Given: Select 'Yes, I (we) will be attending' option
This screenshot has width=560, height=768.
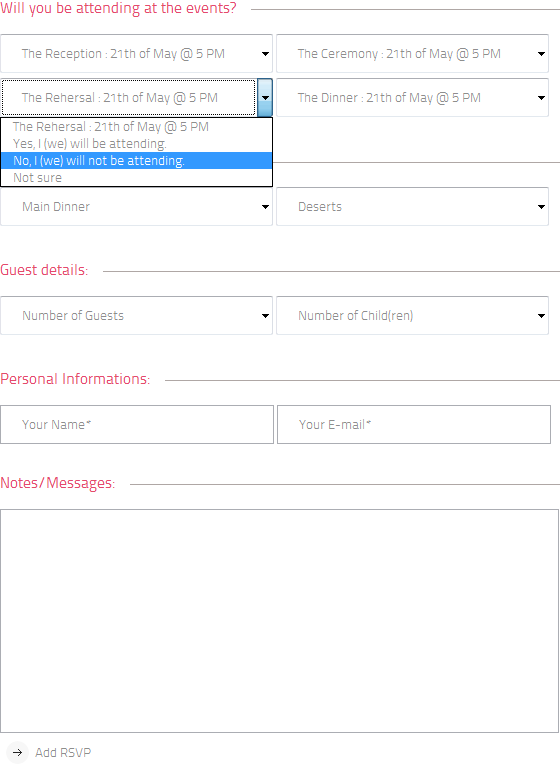Looking at the screenshot, I should pos(136,144).
